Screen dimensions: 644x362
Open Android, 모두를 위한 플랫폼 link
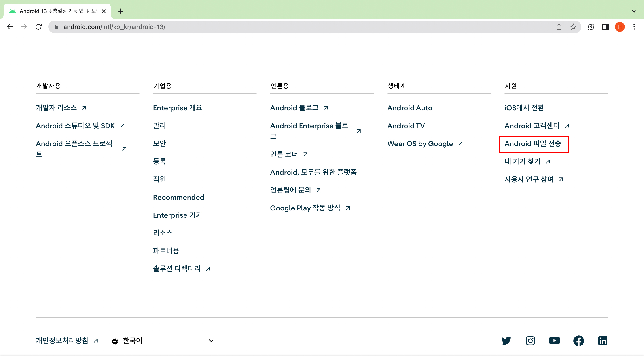tap(314, 172)
